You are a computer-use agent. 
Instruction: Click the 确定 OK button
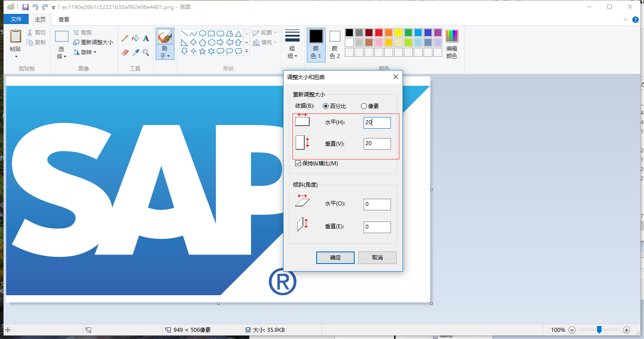click(335, 258)
